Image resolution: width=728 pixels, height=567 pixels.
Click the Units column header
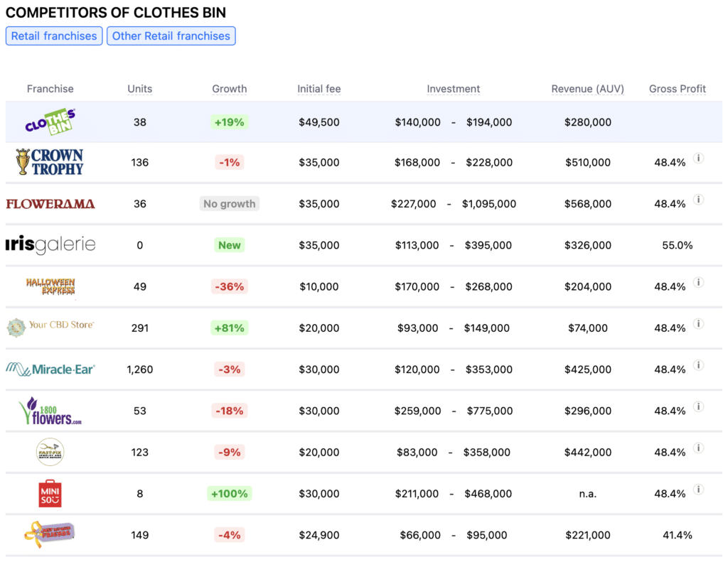[x=140, y=89]
